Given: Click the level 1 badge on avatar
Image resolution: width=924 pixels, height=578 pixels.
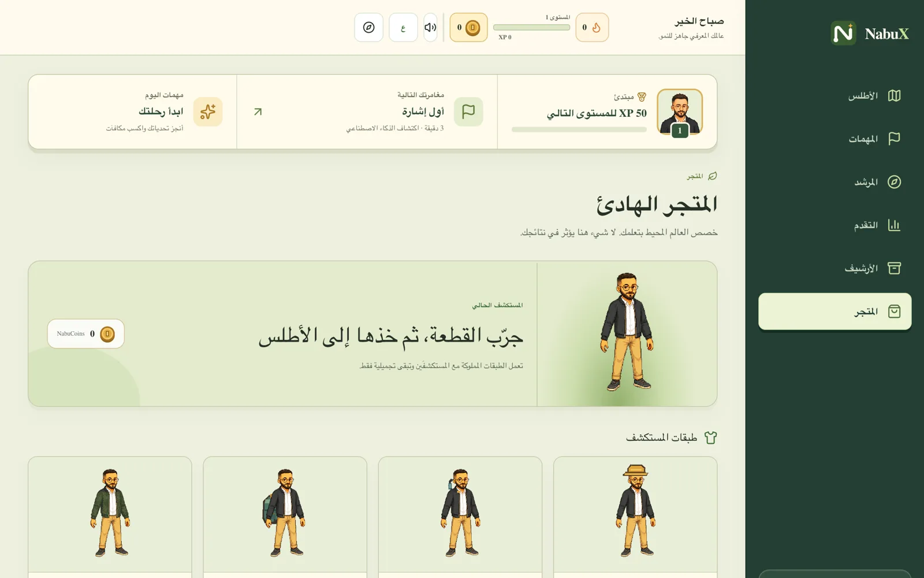Looking at the screenshot, I should 680,131.
